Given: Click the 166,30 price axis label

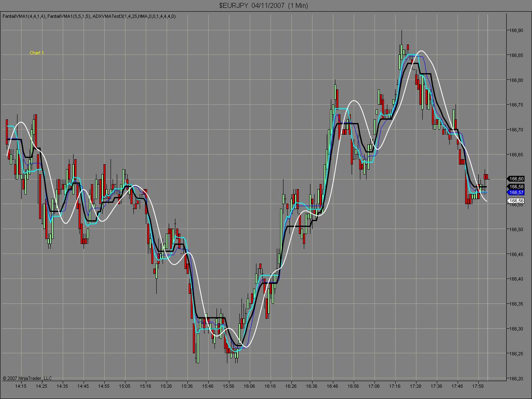Looking at the screenshot, I should (x=516, y=329).
